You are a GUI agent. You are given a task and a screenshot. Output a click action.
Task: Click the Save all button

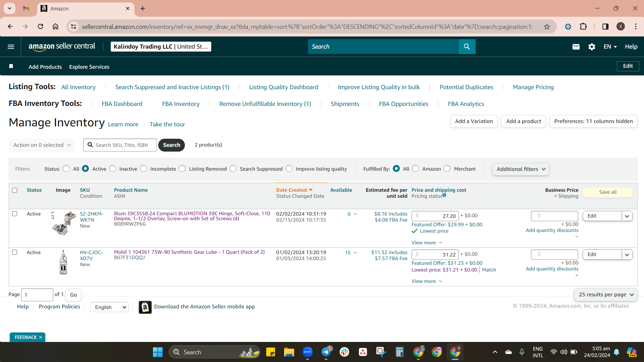tap(608, 192)
